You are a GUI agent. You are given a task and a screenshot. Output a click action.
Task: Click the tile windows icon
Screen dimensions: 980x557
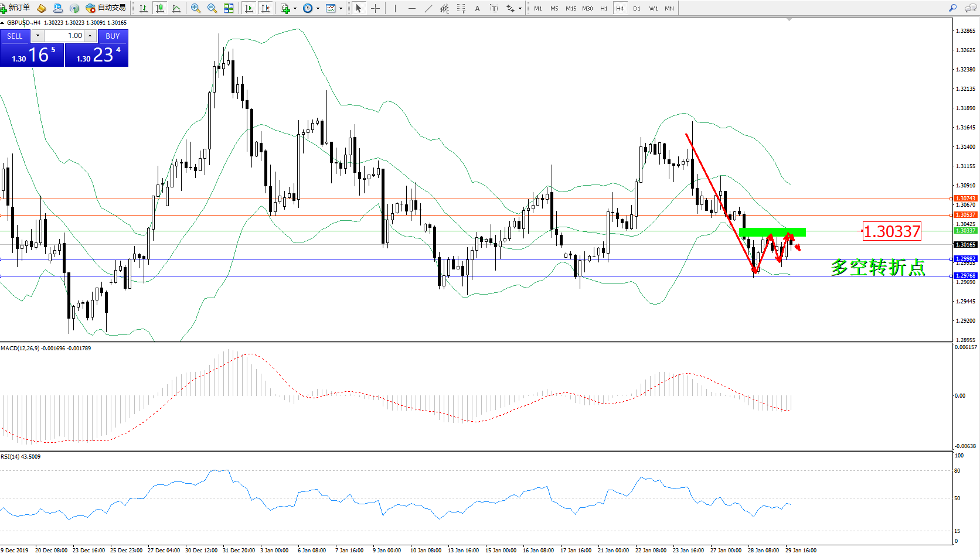[229, 8]
